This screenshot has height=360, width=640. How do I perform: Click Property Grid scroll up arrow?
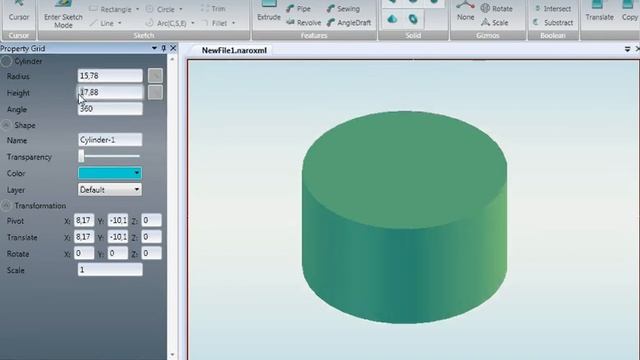point(172,60)
